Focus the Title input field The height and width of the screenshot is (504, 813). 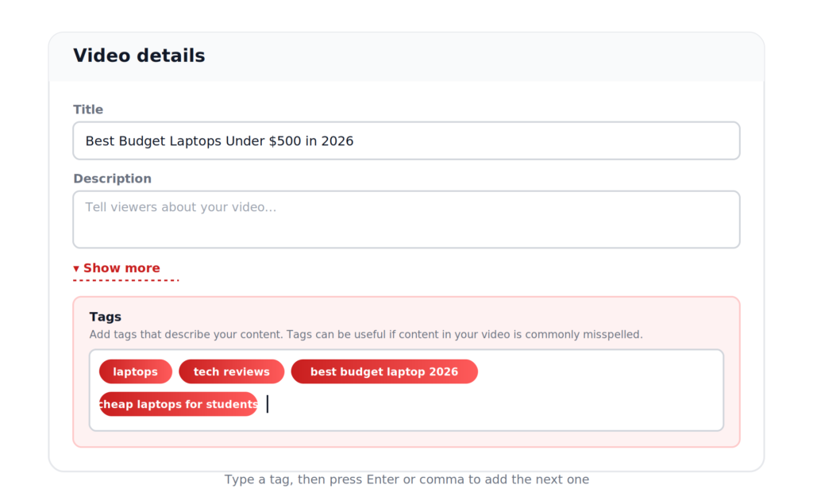[x=406, y=140]
